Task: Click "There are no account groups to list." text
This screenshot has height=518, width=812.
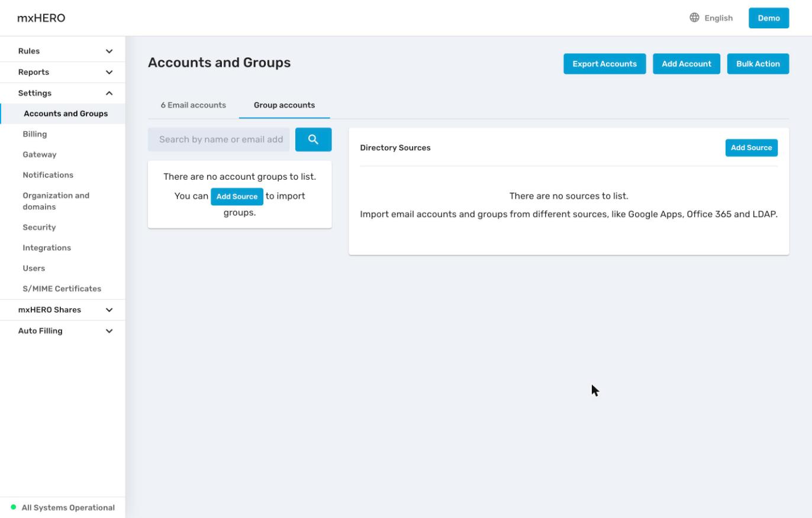Action: click(240, 177)
